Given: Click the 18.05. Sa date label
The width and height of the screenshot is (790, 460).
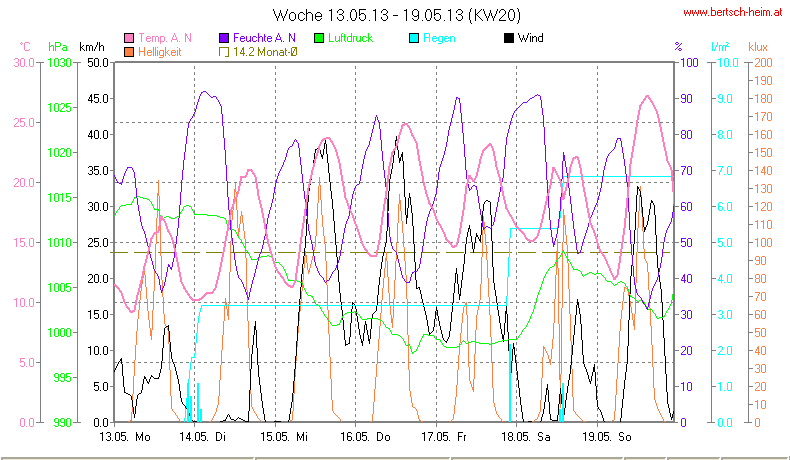Looking at the screenshot, I should [525, 437].
